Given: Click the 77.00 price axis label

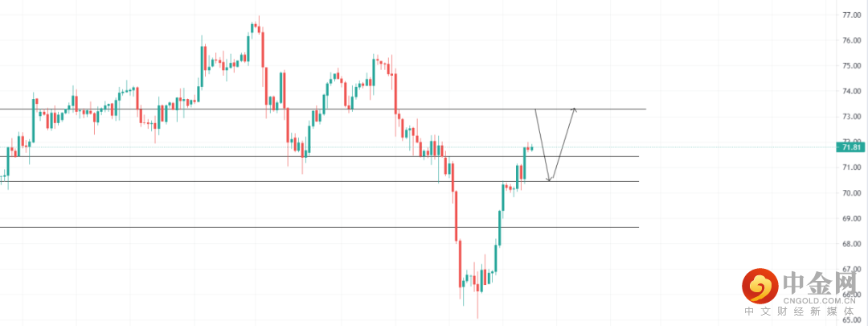Looking at the screenshot, I should pyautogui.click(x=851, y=15).
